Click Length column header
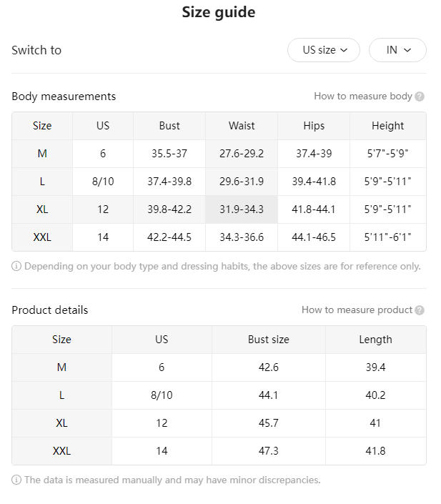The image size is (441, 504). point(376,340)
